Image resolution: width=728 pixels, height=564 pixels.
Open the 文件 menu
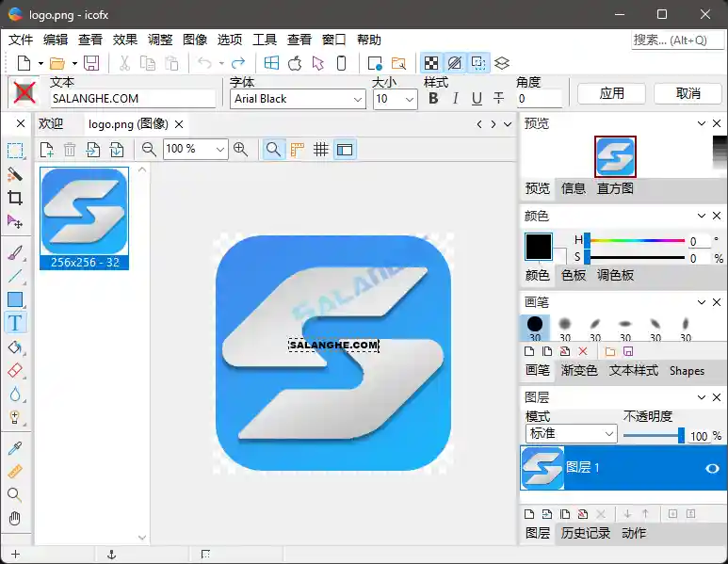(x=21, y=40)
